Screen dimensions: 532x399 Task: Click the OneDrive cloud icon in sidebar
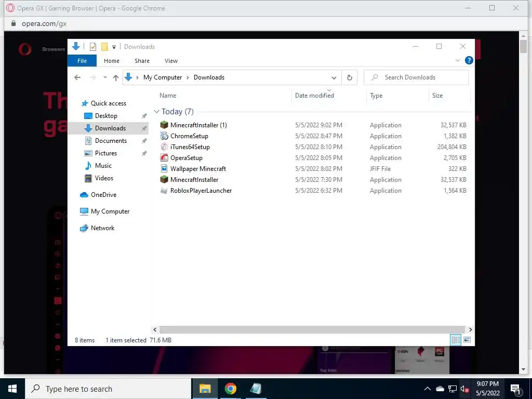click(84, 195)
